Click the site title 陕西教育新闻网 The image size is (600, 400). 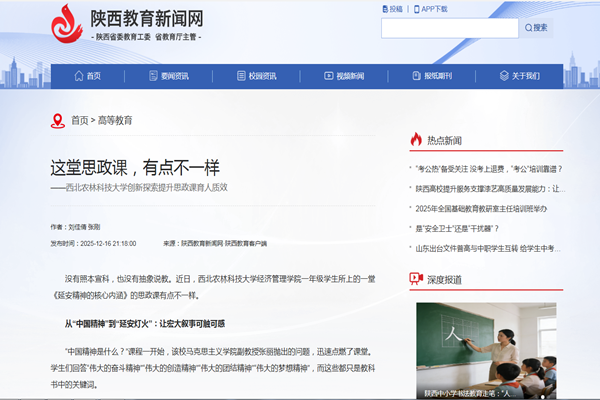[x=147, y=19]
